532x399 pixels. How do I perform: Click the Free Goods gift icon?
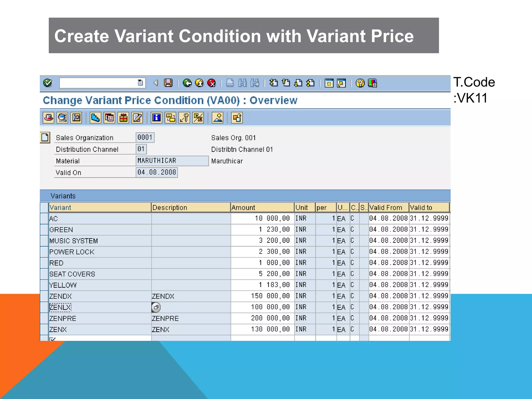coord(124,118)
